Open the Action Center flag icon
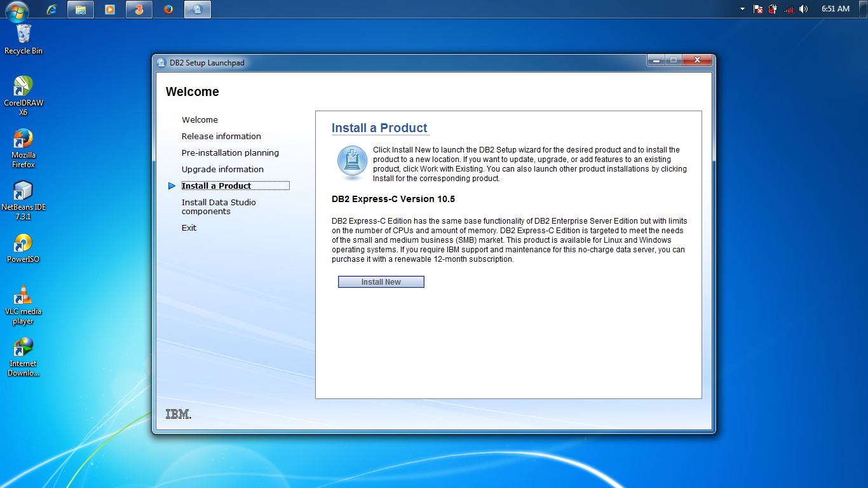The image size is (868, 488). pyautogui.click(x=757, y=9)
